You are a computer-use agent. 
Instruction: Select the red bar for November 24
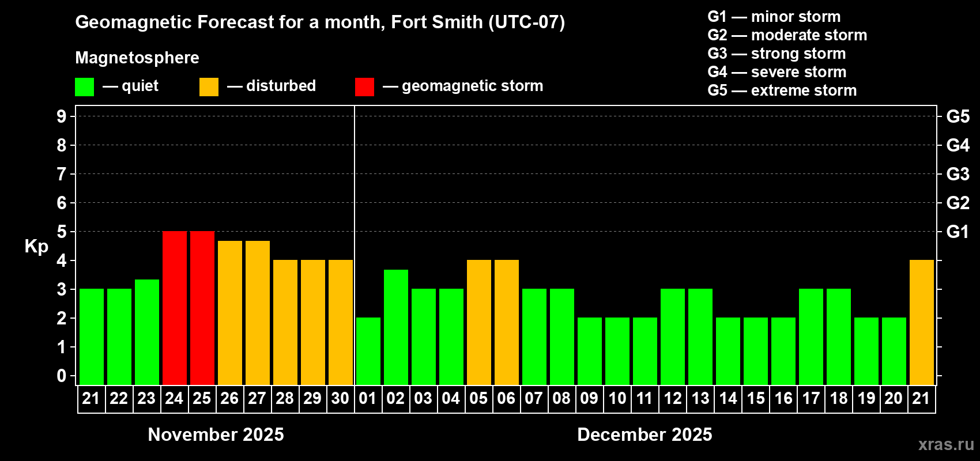[x=175, y=308]
